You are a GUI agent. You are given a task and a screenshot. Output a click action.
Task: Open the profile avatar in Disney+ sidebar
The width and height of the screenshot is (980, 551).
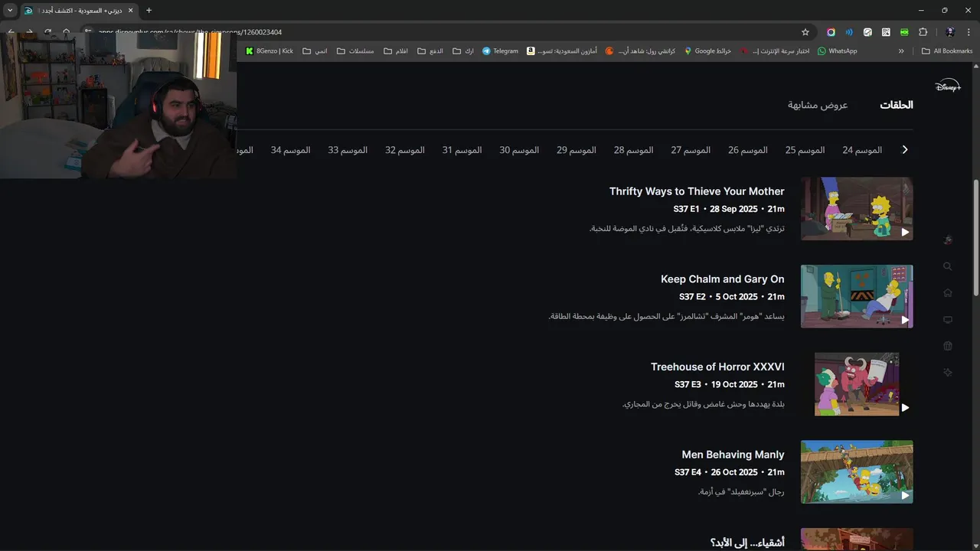point(948,240)
